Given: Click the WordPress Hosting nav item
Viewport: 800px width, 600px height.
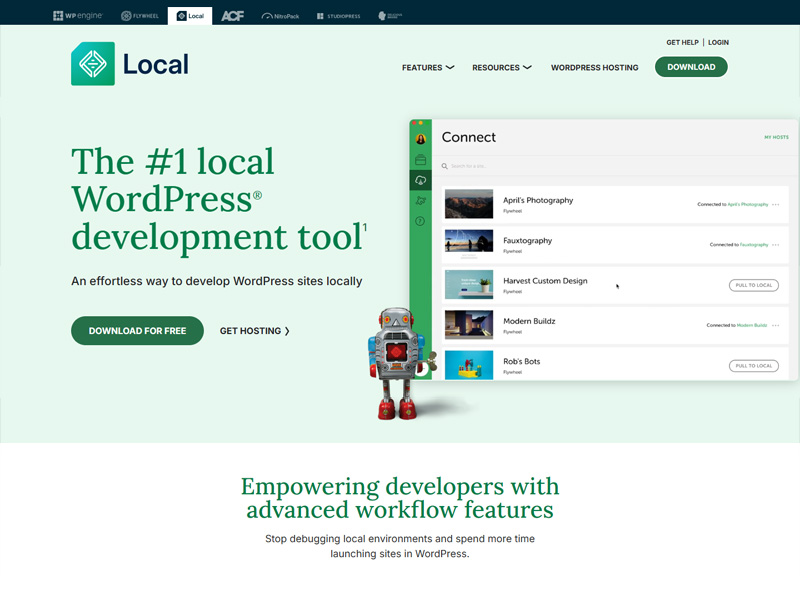Looking at the screenshot, I should pos(594,67).
